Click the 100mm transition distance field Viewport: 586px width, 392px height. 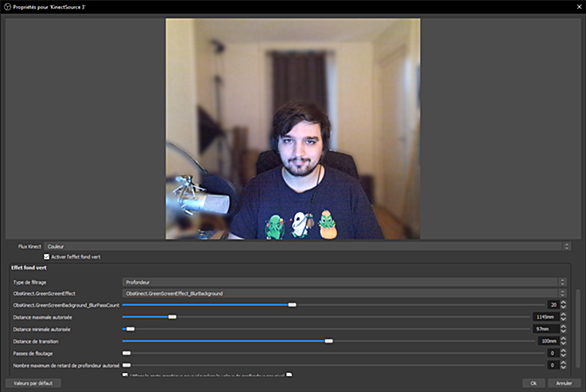click(x=549, y=341)
